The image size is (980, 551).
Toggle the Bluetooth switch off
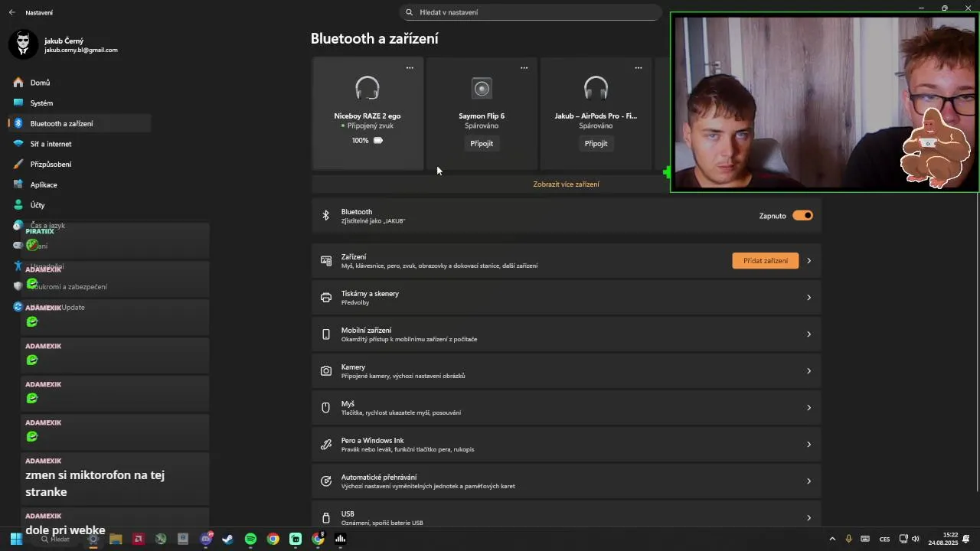802,216
